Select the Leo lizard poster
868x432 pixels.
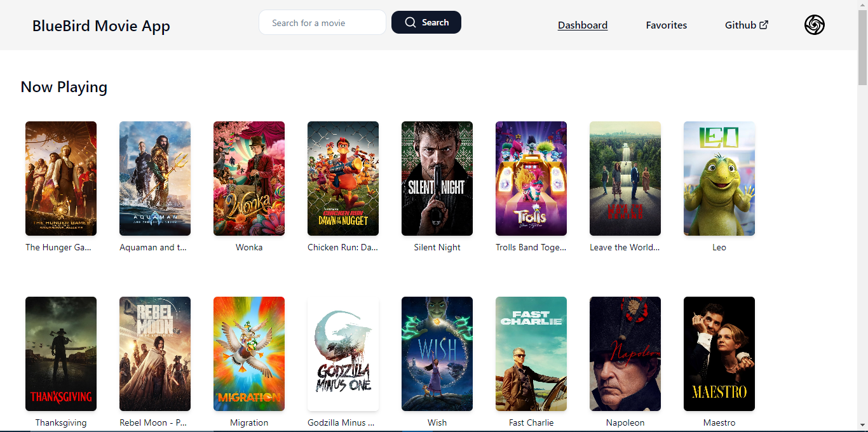pyautogui.click(x=719, y=179)
